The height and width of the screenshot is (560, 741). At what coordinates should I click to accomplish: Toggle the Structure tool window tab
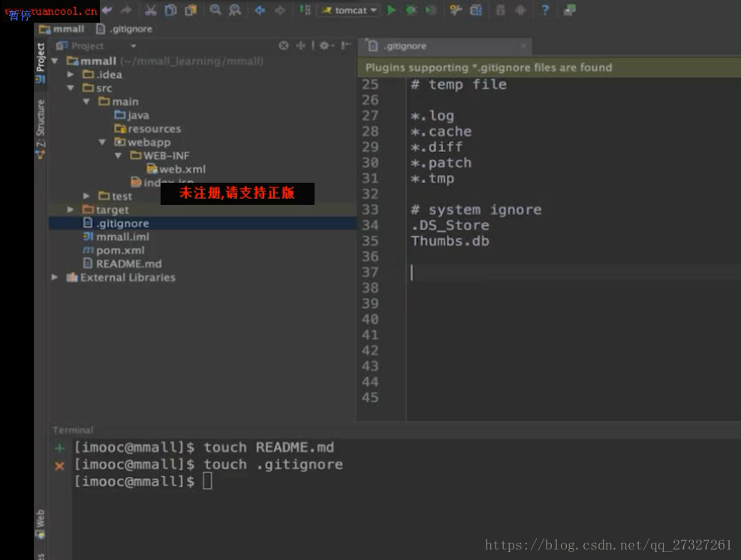coord(41,129)
